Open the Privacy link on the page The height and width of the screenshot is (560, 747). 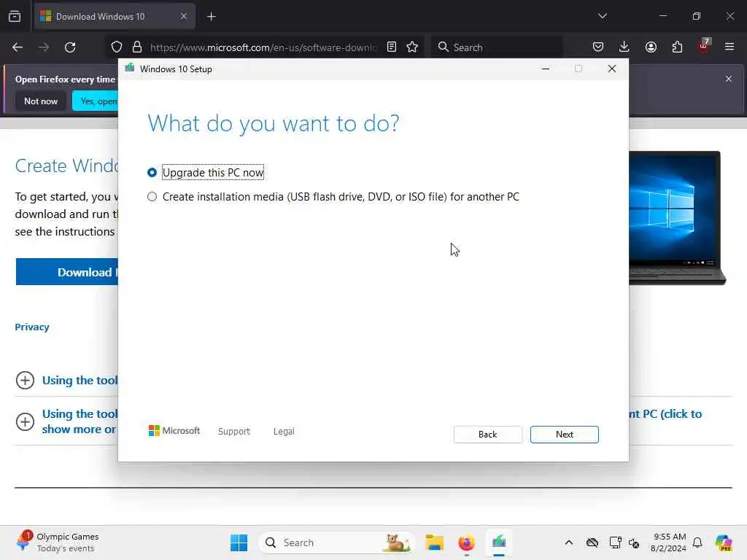pos(32,327)
